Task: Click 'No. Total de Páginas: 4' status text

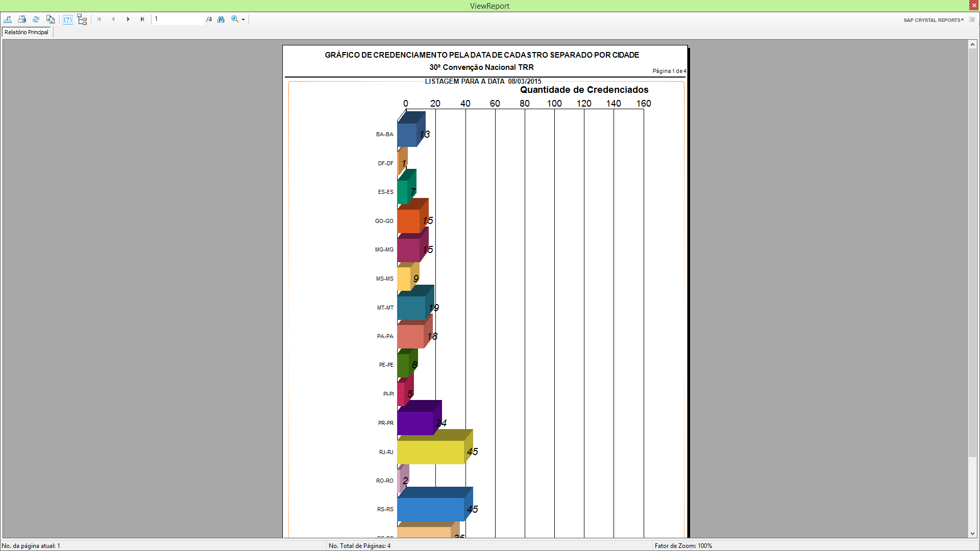Action: click(x=359, y=546)
